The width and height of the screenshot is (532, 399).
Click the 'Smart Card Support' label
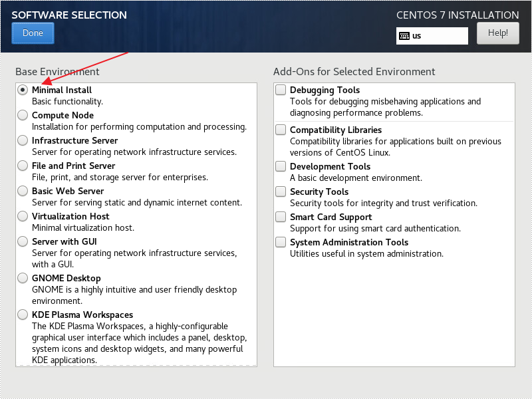coord(331,217)
